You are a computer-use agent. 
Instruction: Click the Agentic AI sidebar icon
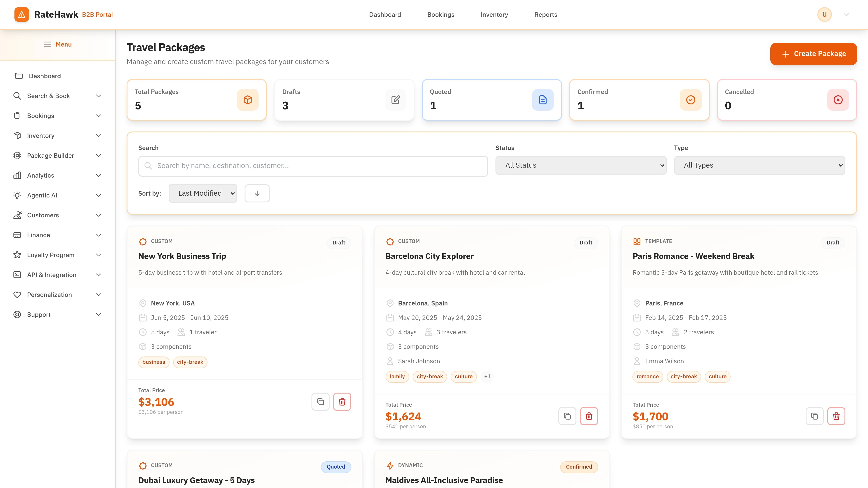18,195
